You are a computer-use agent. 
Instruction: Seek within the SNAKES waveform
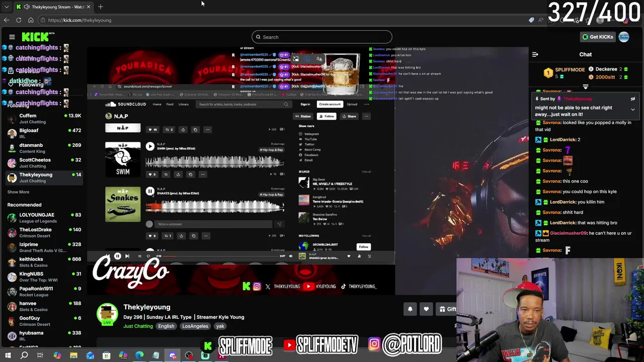(x=215, y=207)
